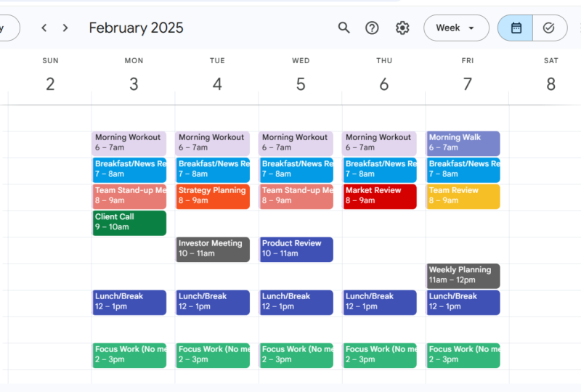Open Monday's Lunch/Break event
581x392 pixels.
point(129,302)
